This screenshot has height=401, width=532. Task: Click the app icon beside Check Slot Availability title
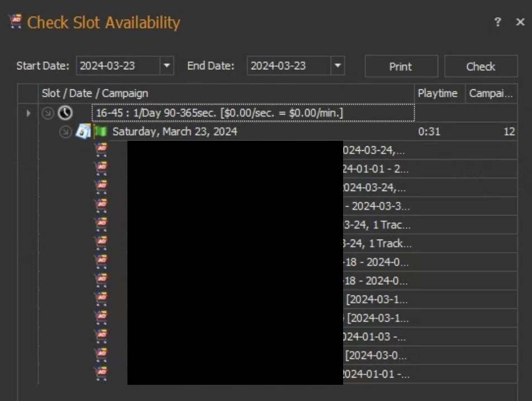(x=16, y=22)
